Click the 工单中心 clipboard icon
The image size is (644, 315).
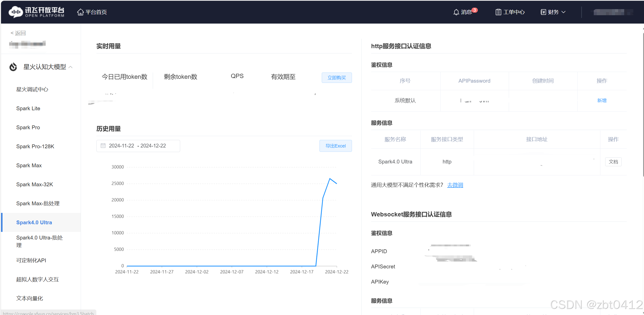498,12
